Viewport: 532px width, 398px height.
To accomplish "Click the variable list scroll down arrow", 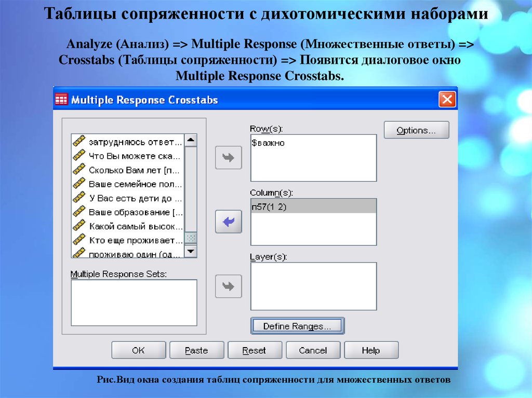I will (x=191, y=251).
